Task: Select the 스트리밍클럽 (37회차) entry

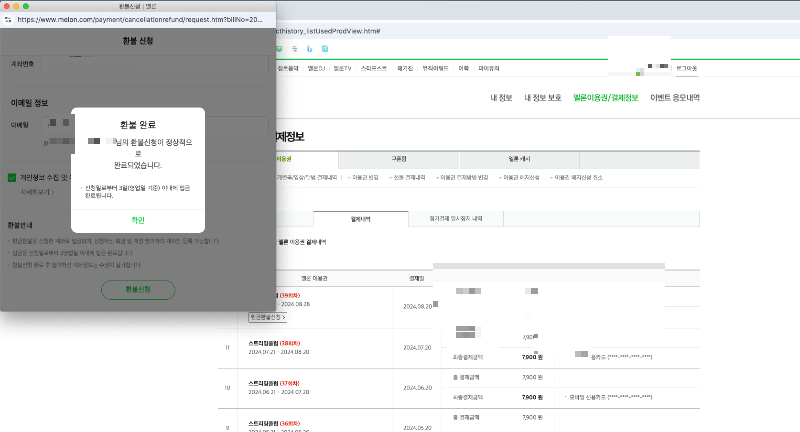Action: [x=274, y=384]
